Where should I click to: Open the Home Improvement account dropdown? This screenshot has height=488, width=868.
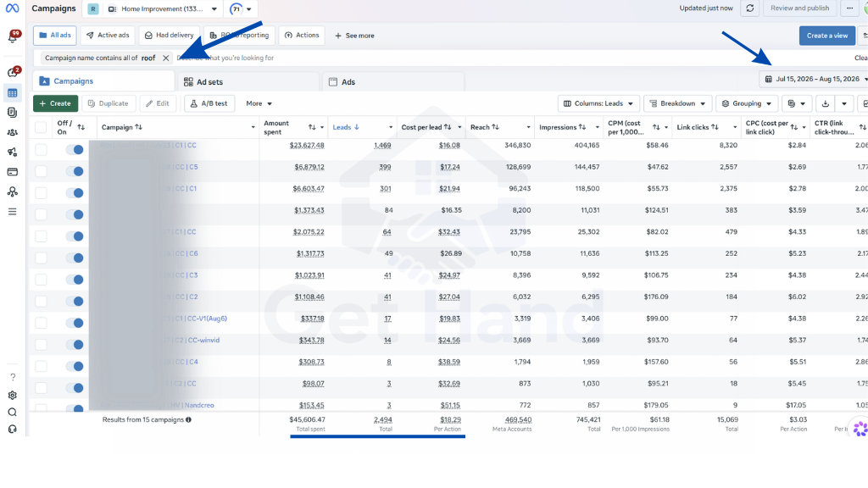click(162, 8)
